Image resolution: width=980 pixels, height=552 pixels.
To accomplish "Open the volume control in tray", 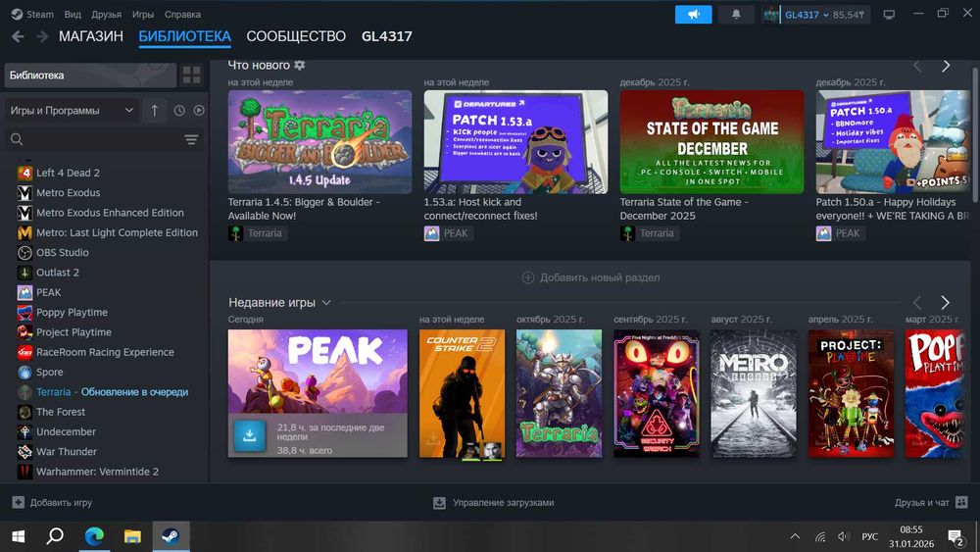I will [x=843, y=536].
